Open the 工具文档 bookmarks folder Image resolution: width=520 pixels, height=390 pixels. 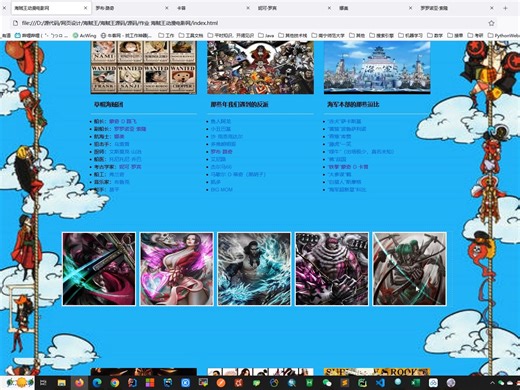pyautogui.click(x=191, y=35)
